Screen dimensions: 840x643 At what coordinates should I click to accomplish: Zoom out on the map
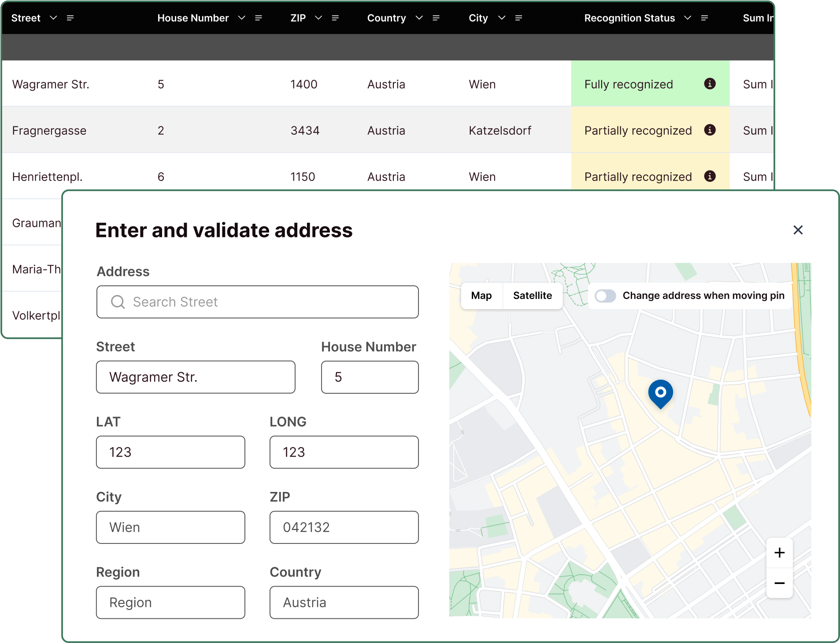point(779,583)
